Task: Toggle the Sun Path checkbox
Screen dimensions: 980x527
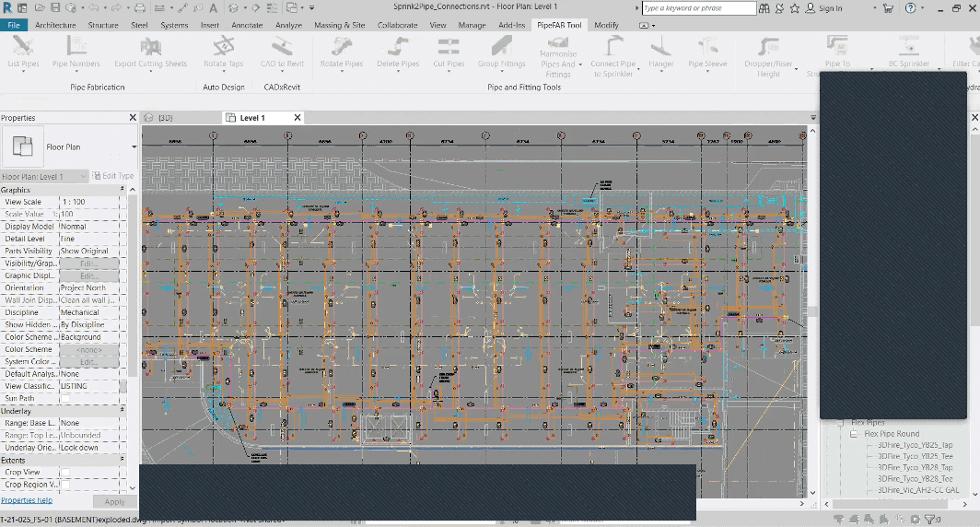Action: 65,399
